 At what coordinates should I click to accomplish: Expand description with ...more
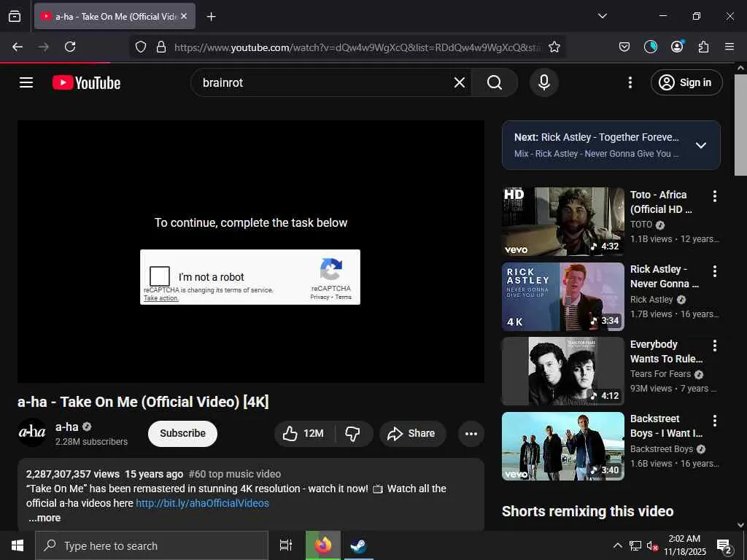(44, 518)
